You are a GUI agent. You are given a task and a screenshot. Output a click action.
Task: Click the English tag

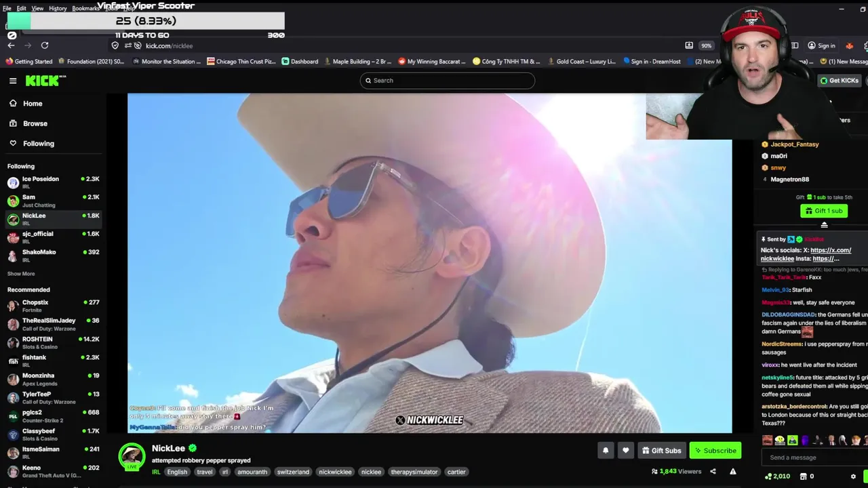177,472
